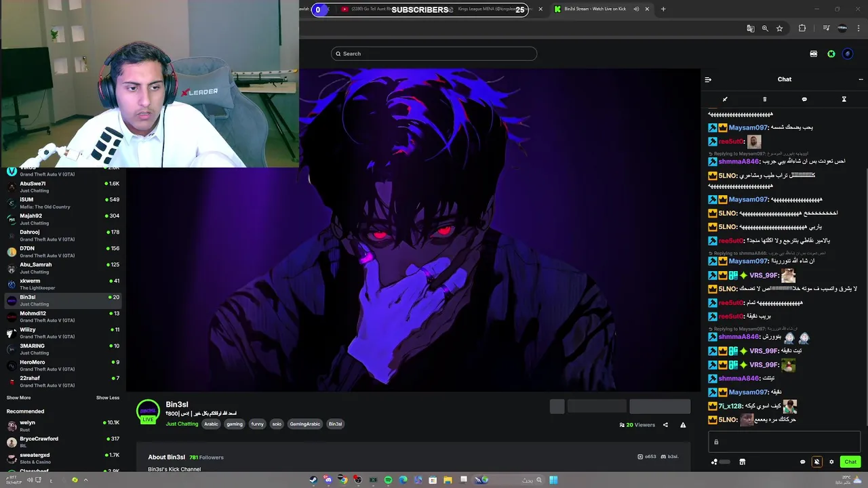The height and width of the screenshot is (488, 868).
Task: Bookmark page with star icon
Action: pyautogui.click(x=780, y=28)
